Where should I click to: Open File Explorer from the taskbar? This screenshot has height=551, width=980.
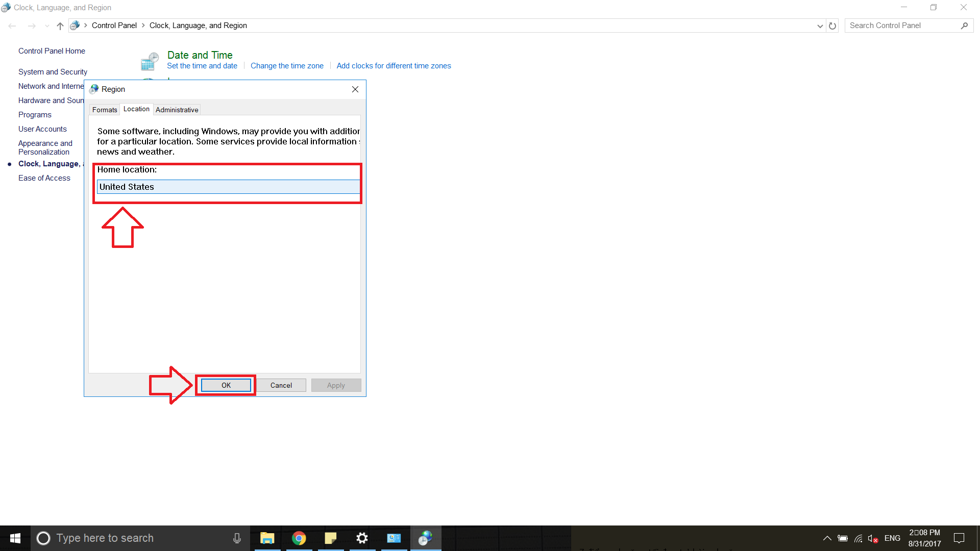(x=267, y=538)
